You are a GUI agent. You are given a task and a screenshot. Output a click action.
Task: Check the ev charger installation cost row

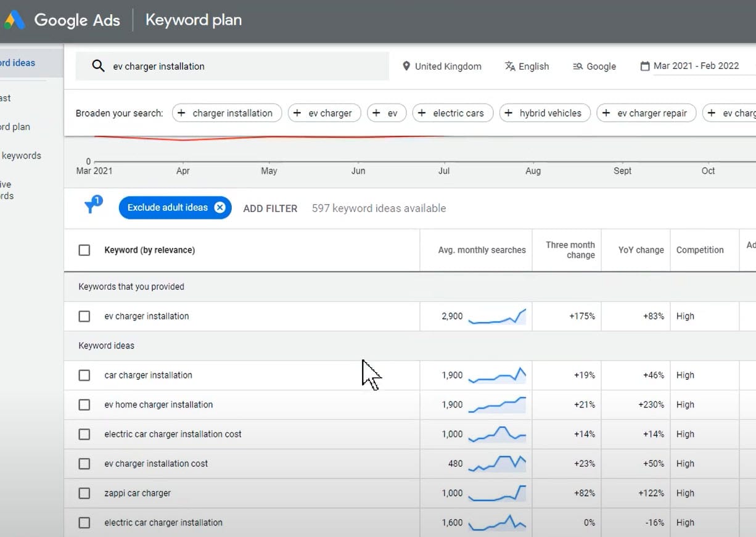[x=84, y=464]
